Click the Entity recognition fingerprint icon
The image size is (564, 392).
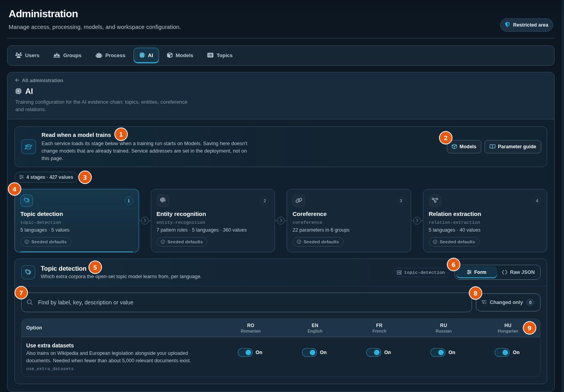(163, 201)
